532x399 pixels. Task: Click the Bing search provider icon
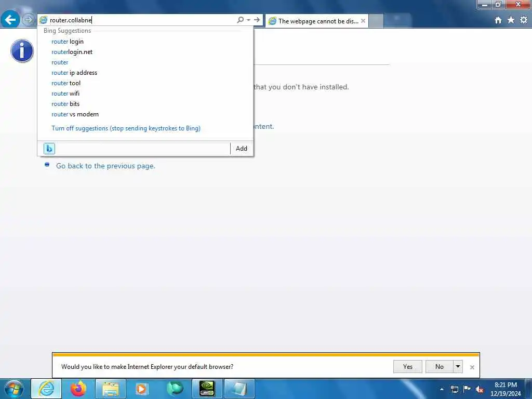click(49, 148)
